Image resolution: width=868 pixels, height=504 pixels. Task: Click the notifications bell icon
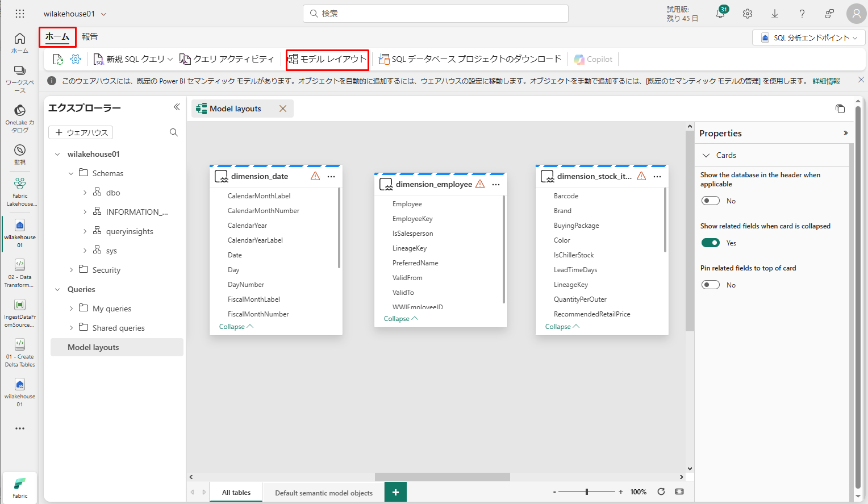(x=720, y=14)
